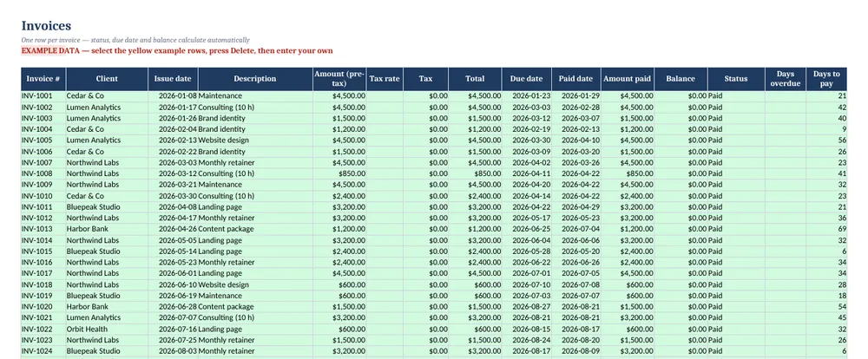868x359 pixels.
Task: Select Days to pay value 69
Action: [x=826, y=229]
